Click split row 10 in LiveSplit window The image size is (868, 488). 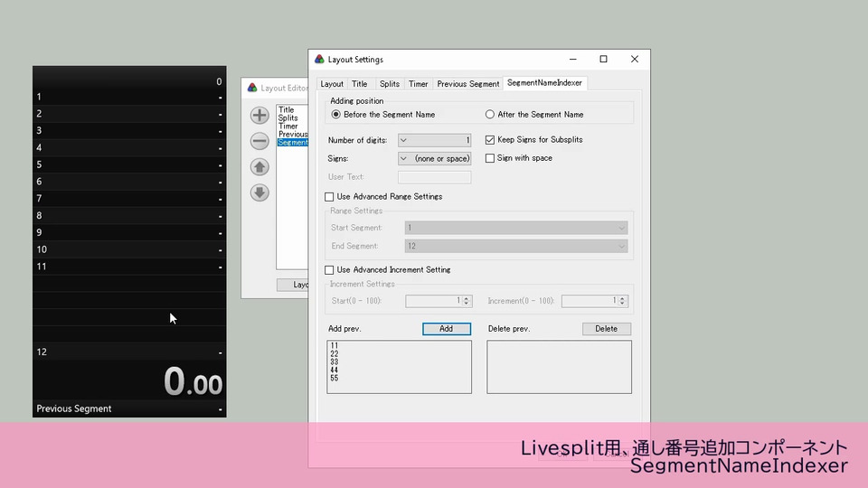[x=129, y=249]
